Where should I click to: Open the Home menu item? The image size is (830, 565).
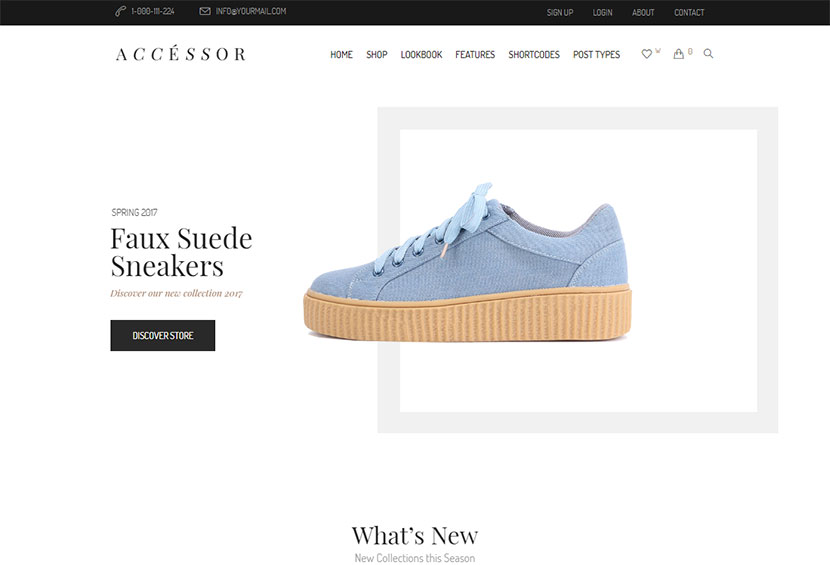tap(341, 55)
